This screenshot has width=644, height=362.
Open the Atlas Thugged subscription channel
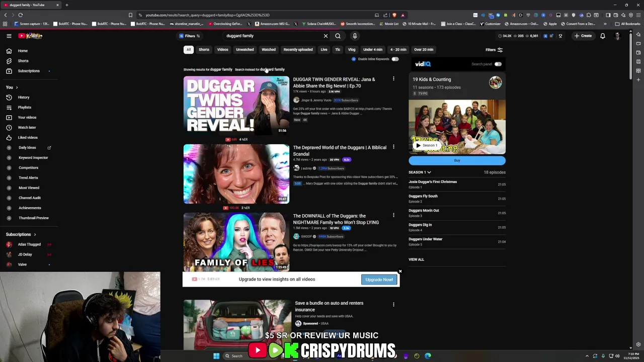point(29,244)
